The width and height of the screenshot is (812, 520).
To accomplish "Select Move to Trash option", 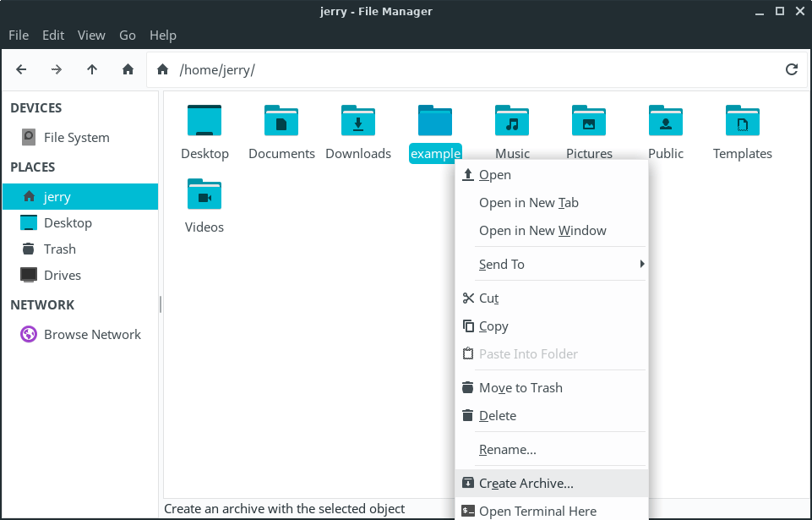I will tap(520, 387).
